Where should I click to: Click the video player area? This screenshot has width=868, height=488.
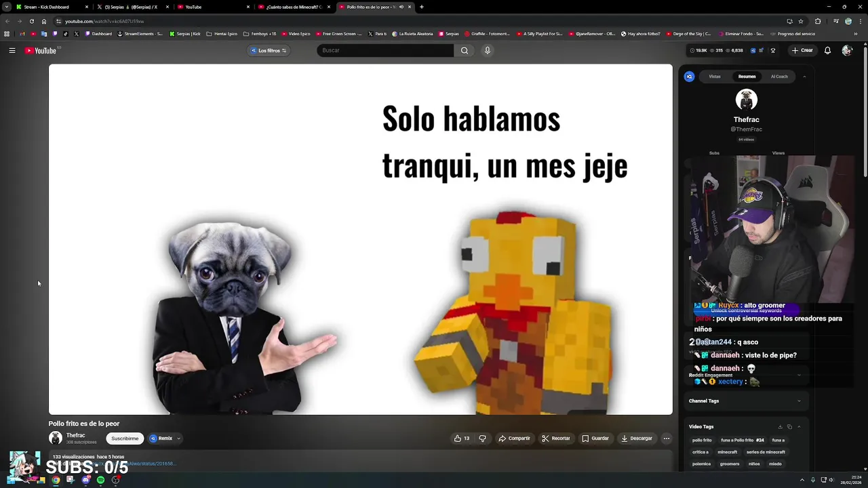click(361, 239)
